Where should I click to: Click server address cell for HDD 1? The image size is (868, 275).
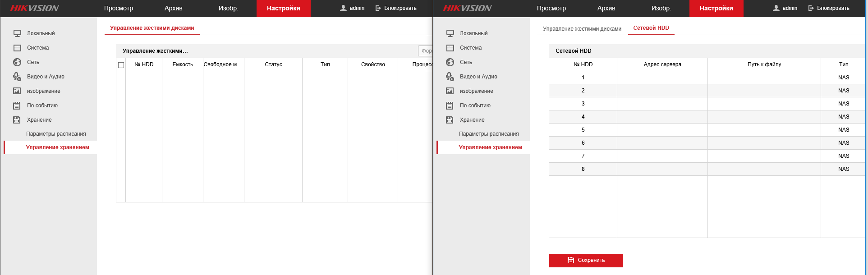click(662, 78)
